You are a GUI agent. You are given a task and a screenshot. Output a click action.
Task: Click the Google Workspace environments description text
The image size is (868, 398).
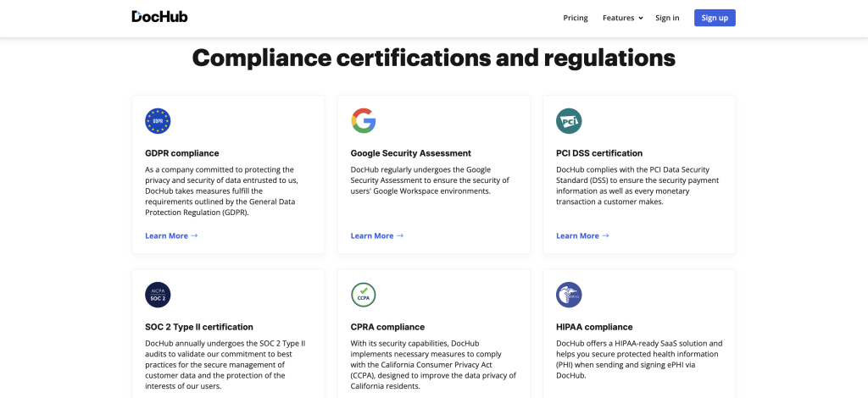click(430, 180)
